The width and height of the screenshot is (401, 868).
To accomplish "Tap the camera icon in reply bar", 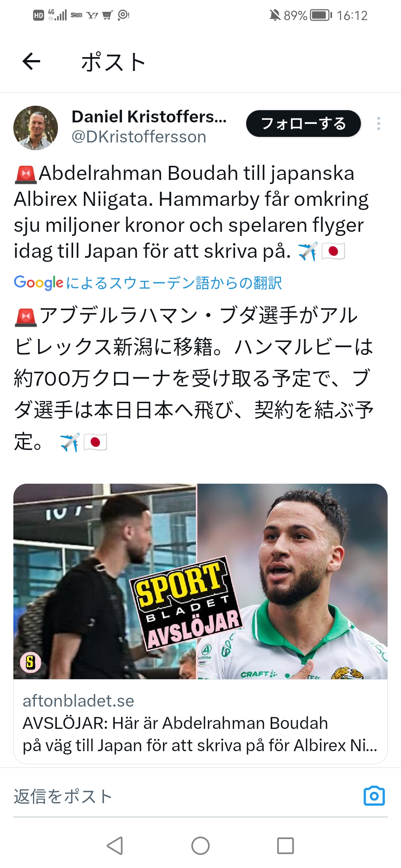I will [x=374, y=796].
